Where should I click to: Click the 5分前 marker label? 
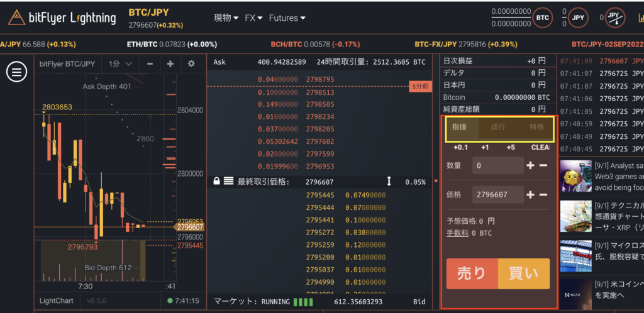click(x=420, y=87)
